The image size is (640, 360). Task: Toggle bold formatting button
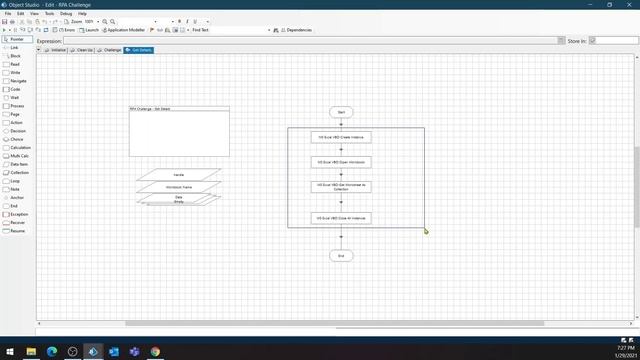point(180,22)
